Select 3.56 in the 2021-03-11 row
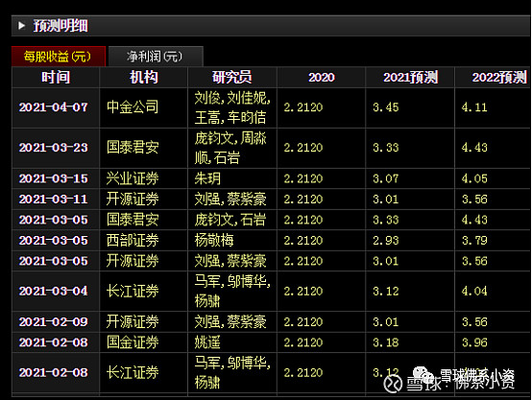The image size is (532, 400). point(474,200)
